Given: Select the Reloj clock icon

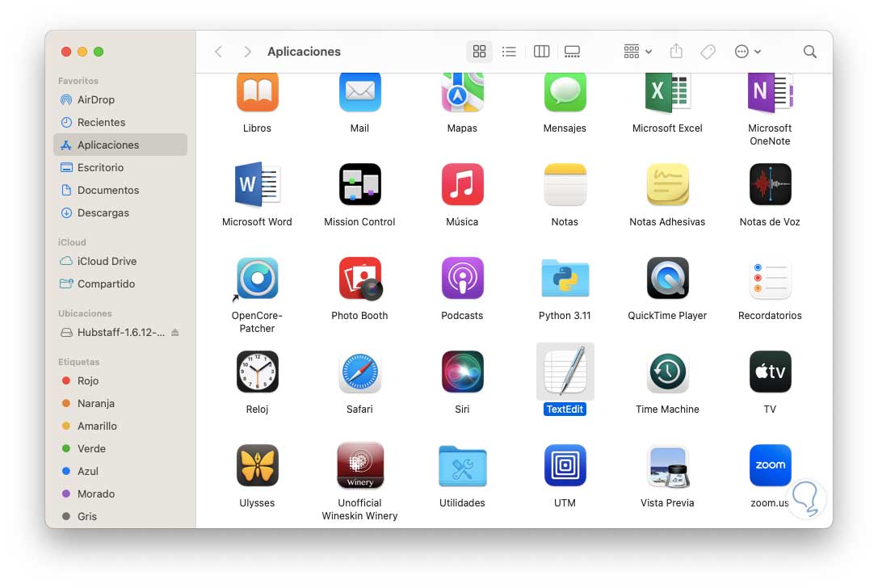Looking at the screenshot, I should [257, 372].
